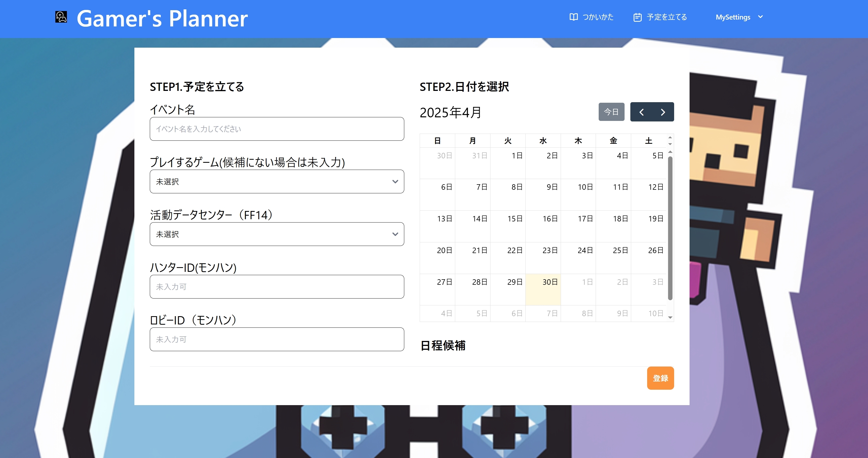Screen dimensions: 868x458
Task: Click the ロビーID (モンハン) input field
Action: pos(277,339)
